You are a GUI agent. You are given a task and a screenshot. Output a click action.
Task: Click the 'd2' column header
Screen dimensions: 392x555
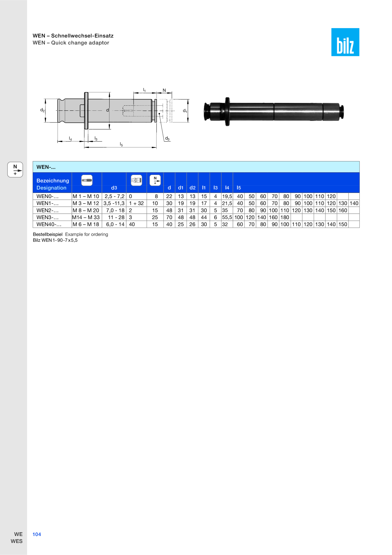[x=193, y=188]
